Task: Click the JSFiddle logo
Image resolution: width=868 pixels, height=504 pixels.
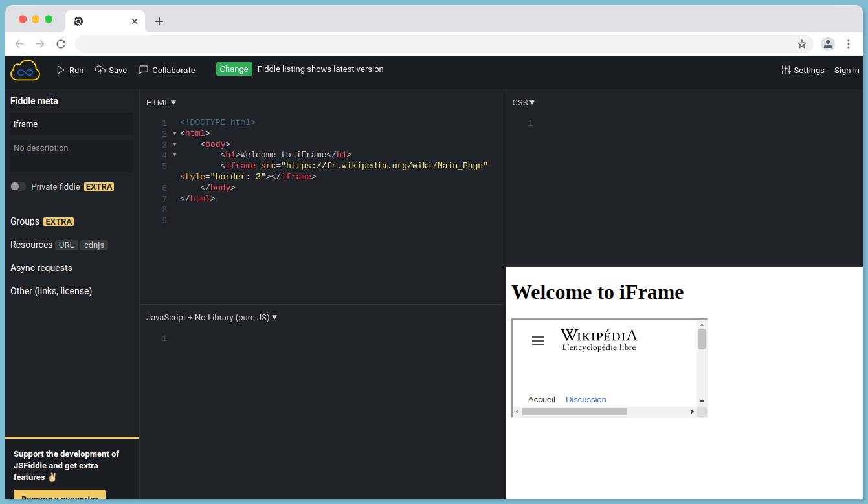Action: pyautogui.click(x=25, y=70)
